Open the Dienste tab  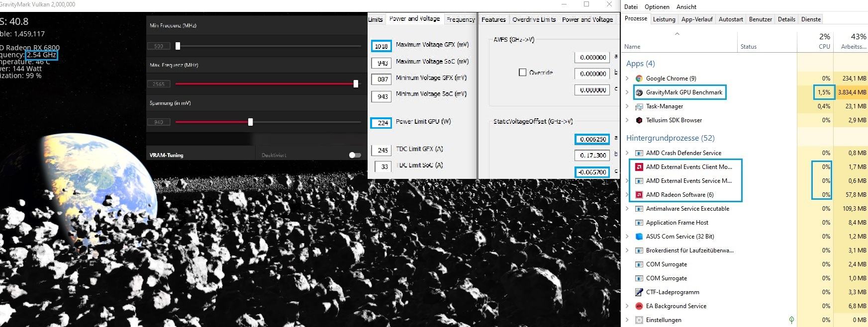coord(811,19)
